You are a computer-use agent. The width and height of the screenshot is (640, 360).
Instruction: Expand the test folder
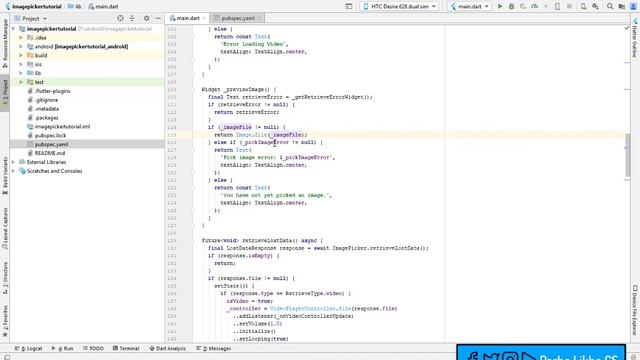pos(21,82)
